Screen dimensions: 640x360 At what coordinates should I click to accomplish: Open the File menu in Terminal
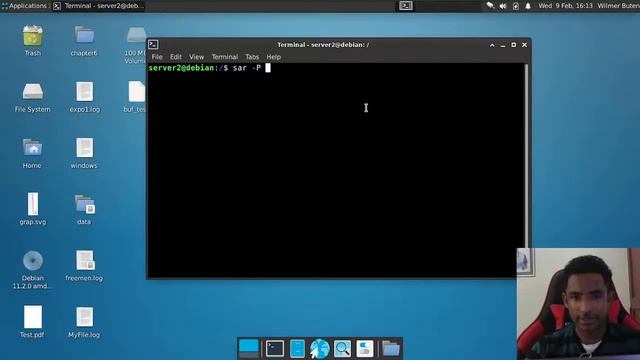click(157, 57)
